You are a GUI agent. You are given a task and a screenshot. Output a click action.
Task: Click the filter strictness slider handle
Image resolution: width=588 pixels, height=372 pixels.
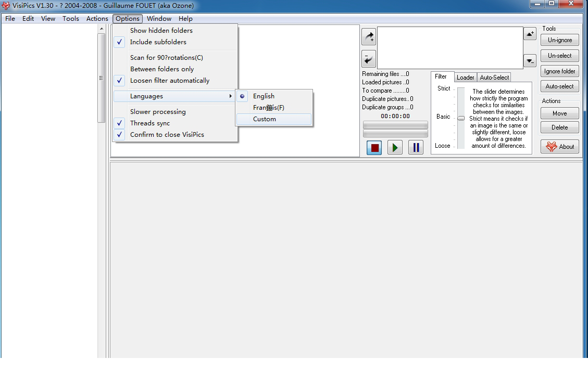[x=461, y=118]
